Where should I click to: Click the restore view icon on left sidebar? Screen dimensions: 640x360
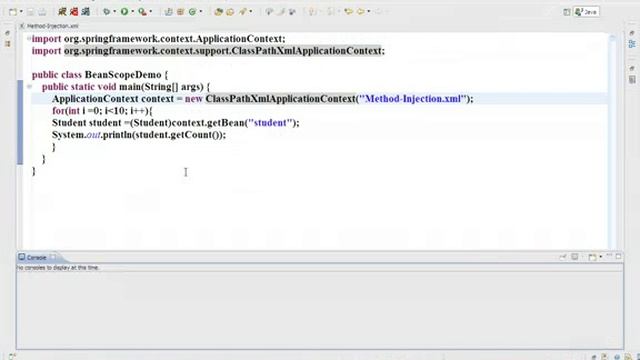(x=7, y=33)
